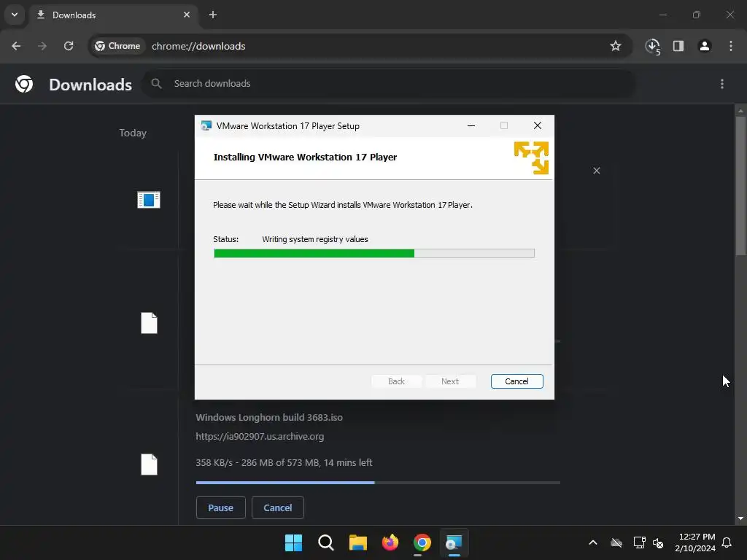Open Chrome's downloads toolbar bubble

653,46
